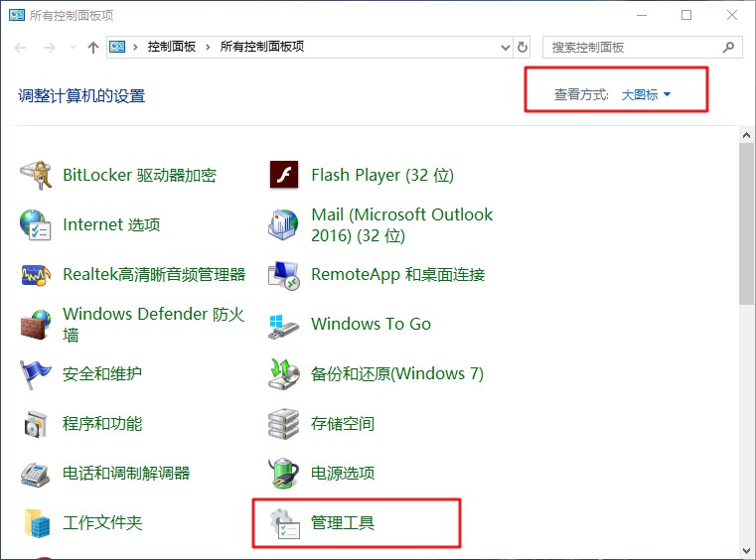
Task: Click the Realtek audio manager icon
Action: 35,275
